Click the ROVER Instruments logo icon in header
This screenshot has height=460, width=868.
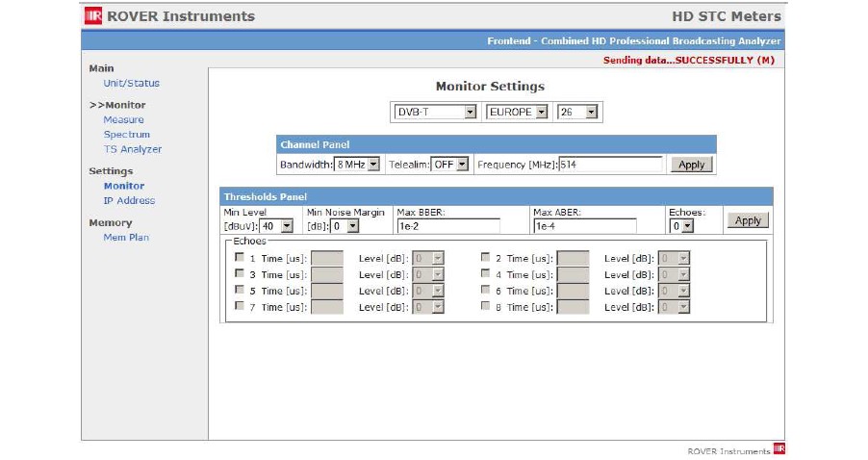pyautogui.click(x=93, y=15)
